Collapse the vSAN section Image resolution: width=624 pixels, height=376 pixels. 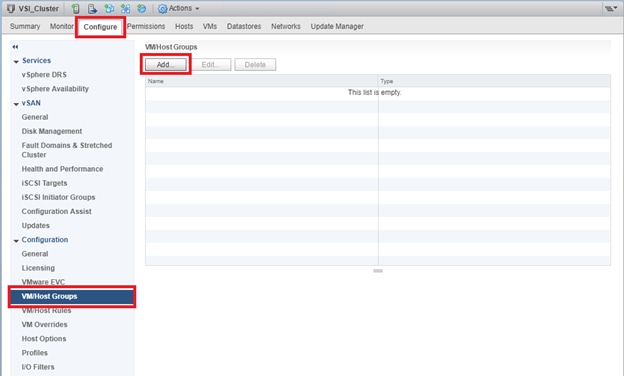(16, 104)
